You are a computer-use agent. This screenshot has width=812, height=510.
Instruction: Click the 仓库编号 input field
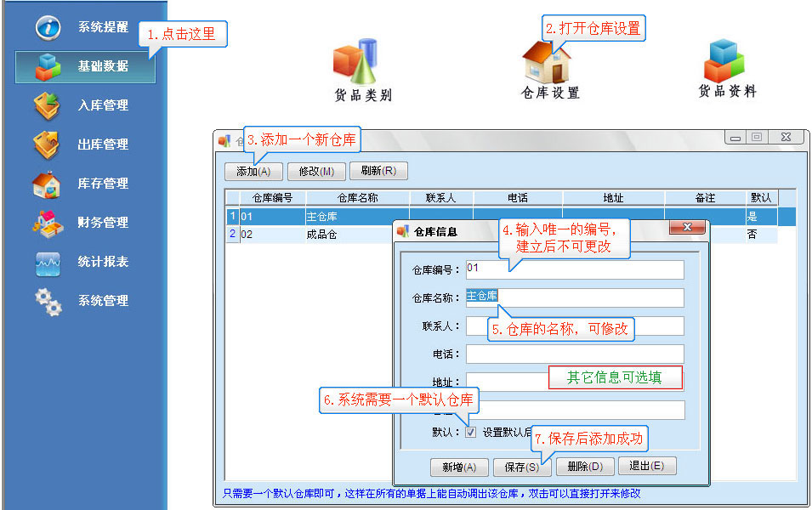click(x=574, y=269)
